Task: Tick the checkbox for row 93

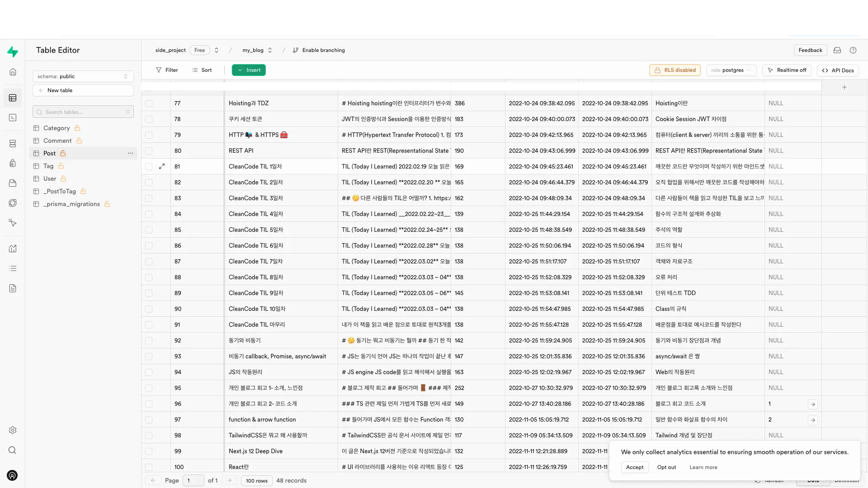Action: 149,357
